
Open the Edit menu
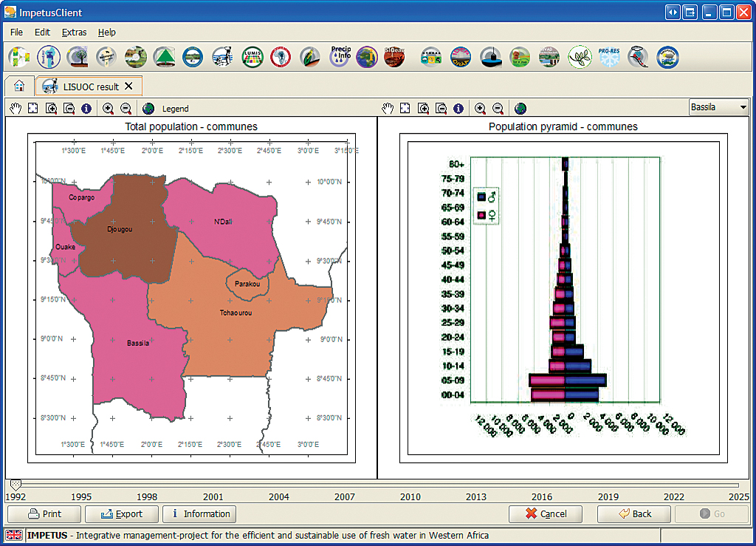(42, 33)
